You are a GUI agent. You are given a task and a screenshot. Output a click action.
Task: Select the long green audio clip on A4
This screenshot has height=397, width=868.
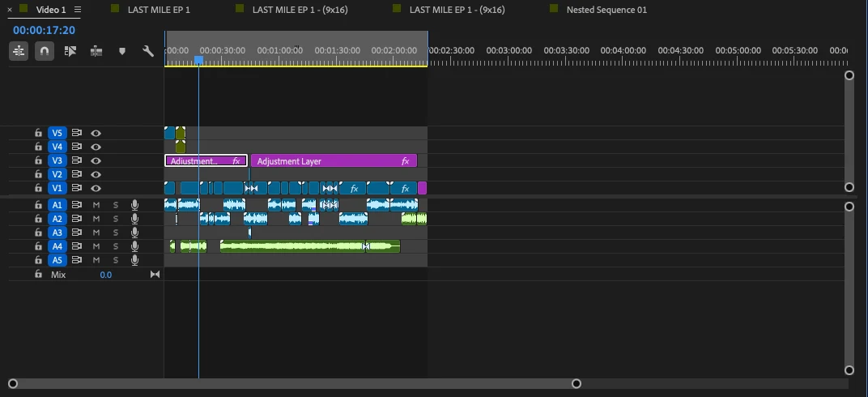click(292, 245)
